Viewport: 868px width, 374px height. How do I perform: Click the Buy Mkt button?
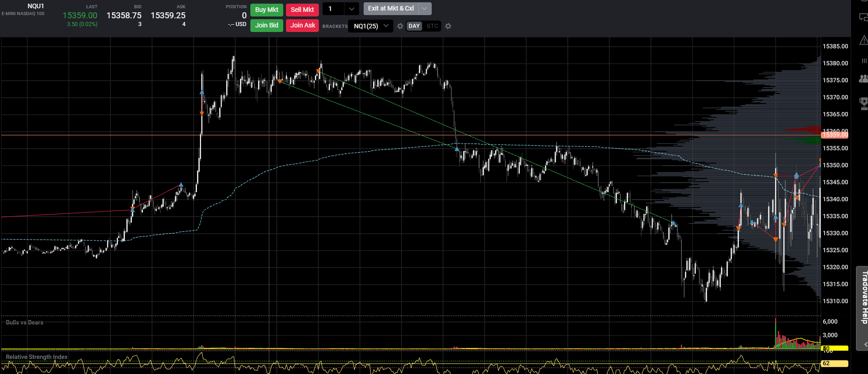267,10
